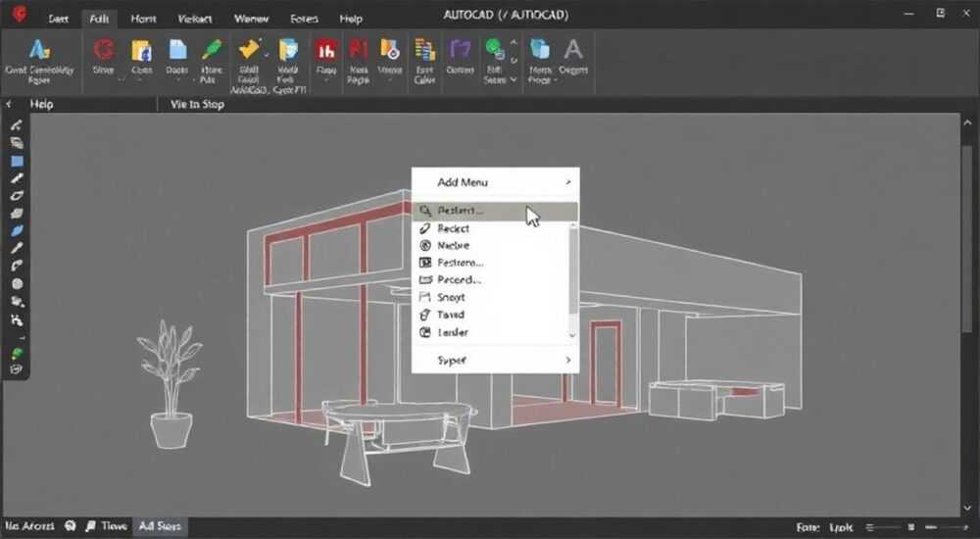The image size is (980, 539).
Task: Collapse panel with left chevron beside Help
Action: tap(9, 105)
